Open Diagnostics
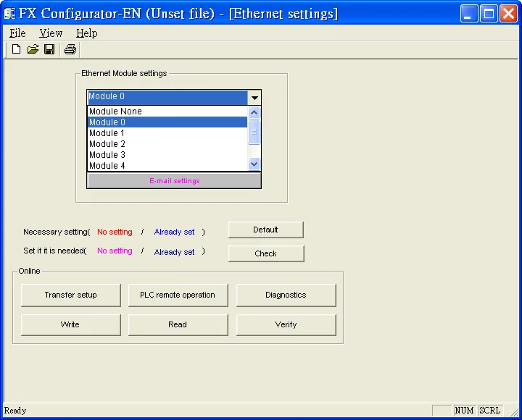 pyautogui.click(x=286, y=295)
